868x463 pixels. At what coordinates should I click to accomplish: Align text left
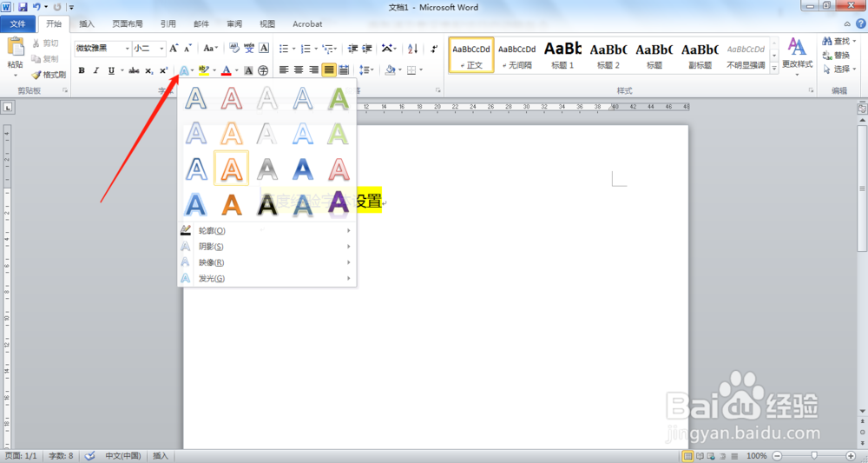[x=284, y=69]
